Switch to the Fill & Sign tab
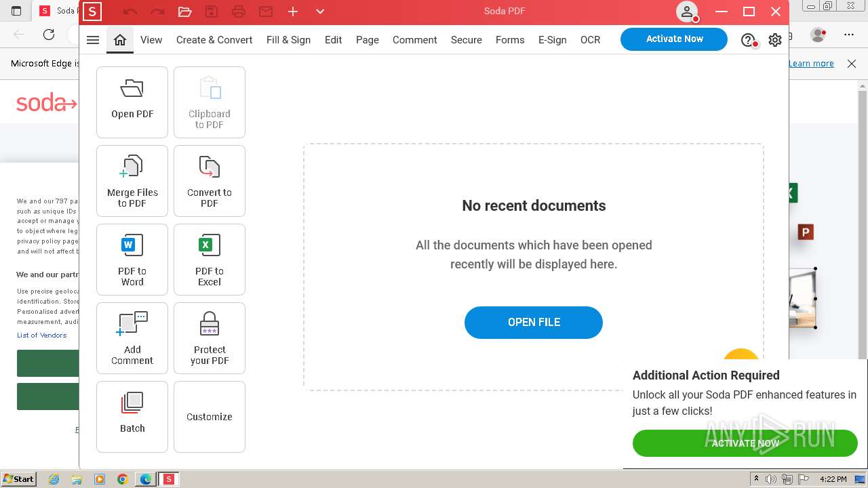Image resolution: width=868 pixels, height=488 pixels. coord(288,40)
